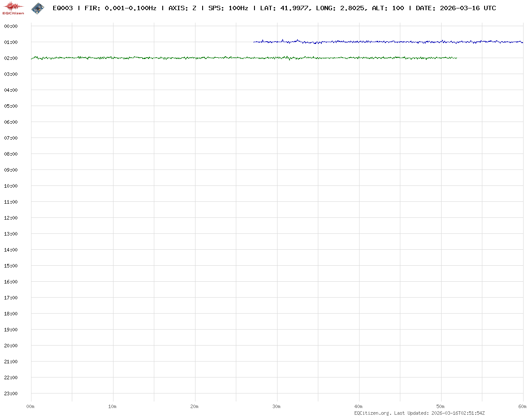This screenshot has width=532, height=417.
Task: Click the DATE: 2026-03-16 UTC text
Action: coord(456,8)
